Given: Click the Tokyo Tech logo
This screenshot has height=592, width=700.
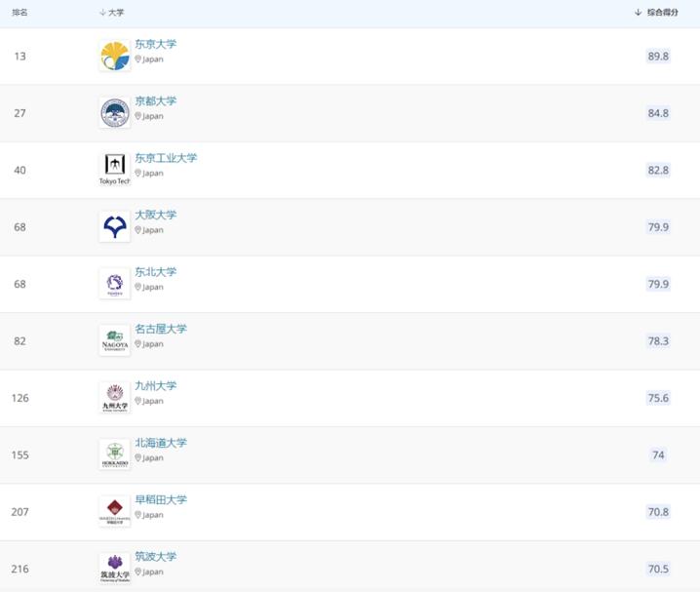Looking at the screenshot, I should [x=115, y=170].
